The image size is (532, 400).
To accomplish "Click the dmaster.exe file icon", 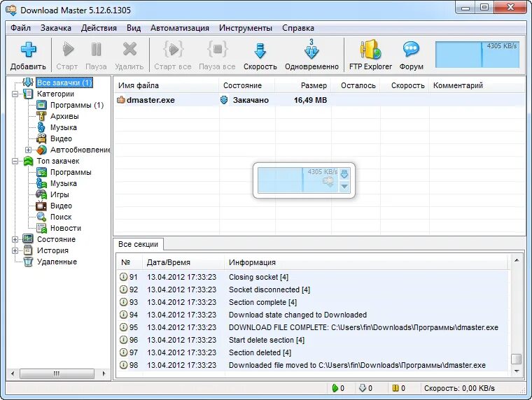I will (121, 100).
